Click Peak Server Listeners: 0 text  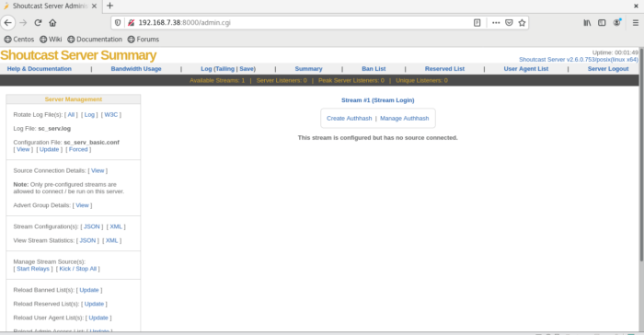point(351,80)
